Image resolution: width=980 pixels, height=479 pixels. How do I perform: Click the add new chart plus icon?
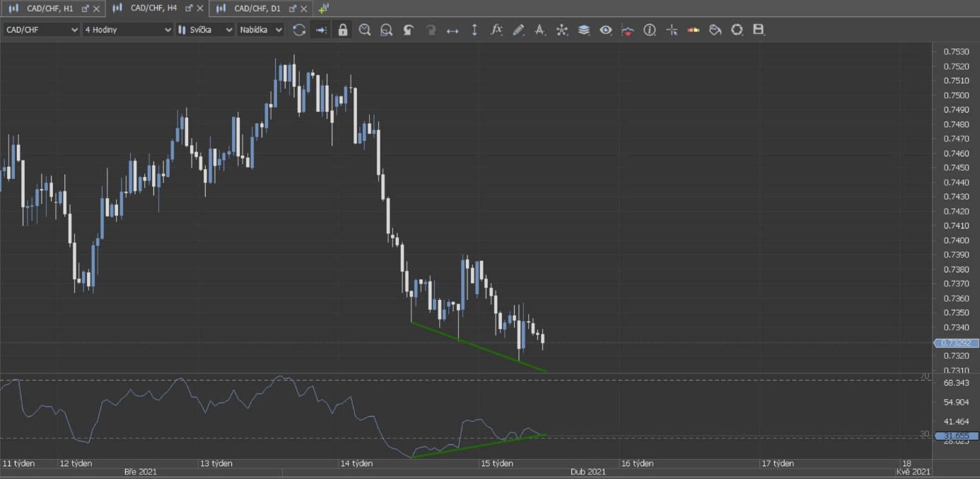[x=323, y=8]
